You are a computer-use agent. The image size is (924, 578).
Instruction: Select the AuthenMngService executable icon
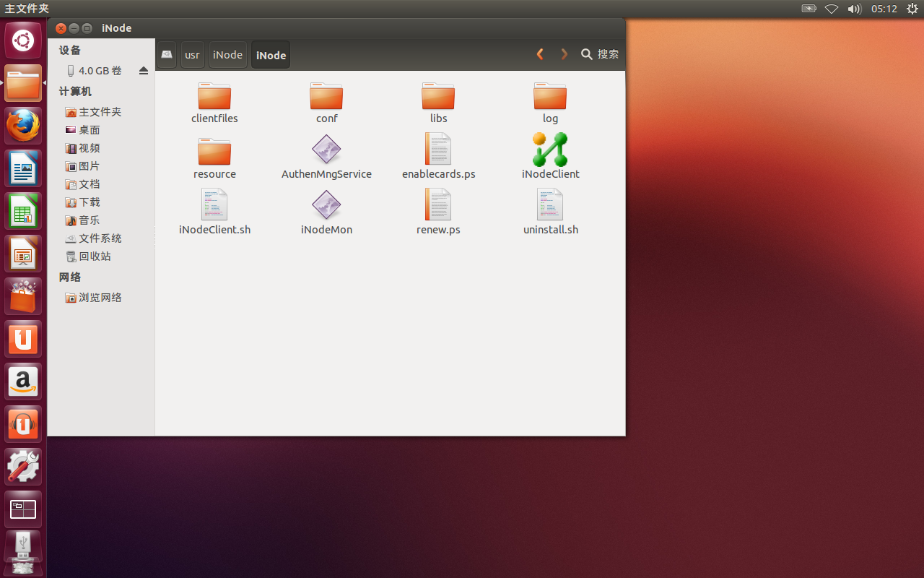click(x=326, y=150)
